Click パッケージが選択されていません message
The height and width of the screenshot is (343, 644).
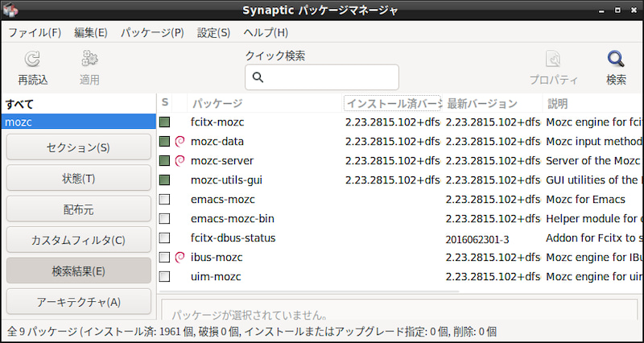coord(250,315)
